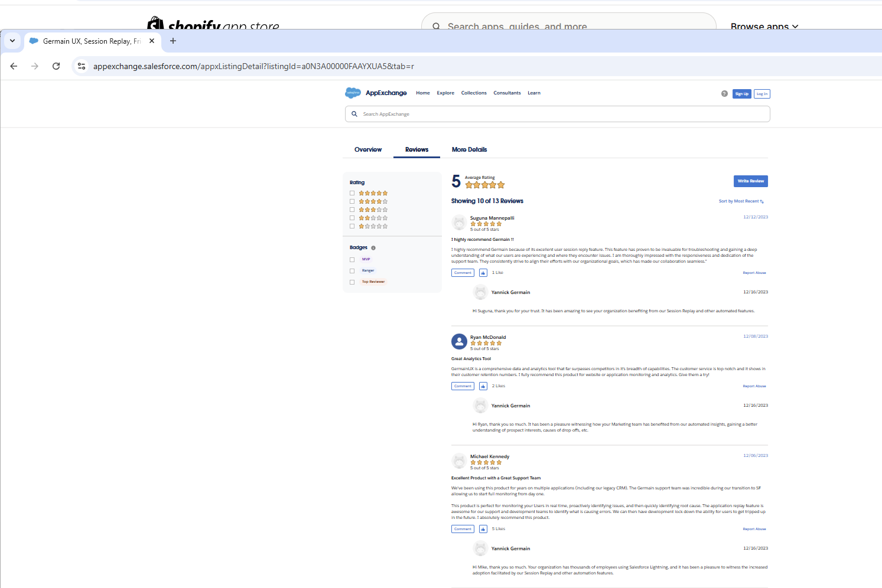Click the help question mark icon
The width and height of the screenshot is (882, 588).
(x=724, y=94)
